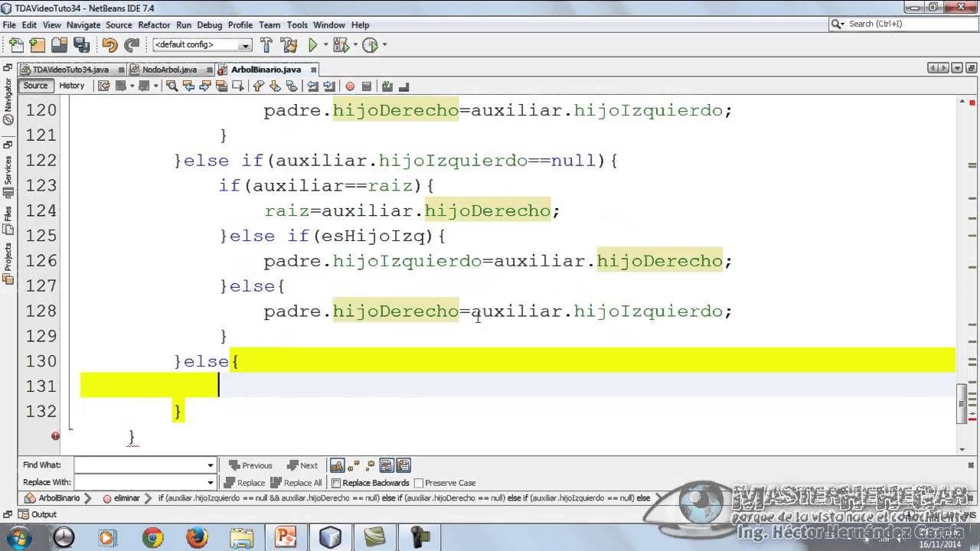Click the New Project toolbar icon
Screen dimensions: 980x551
point(37,45)
